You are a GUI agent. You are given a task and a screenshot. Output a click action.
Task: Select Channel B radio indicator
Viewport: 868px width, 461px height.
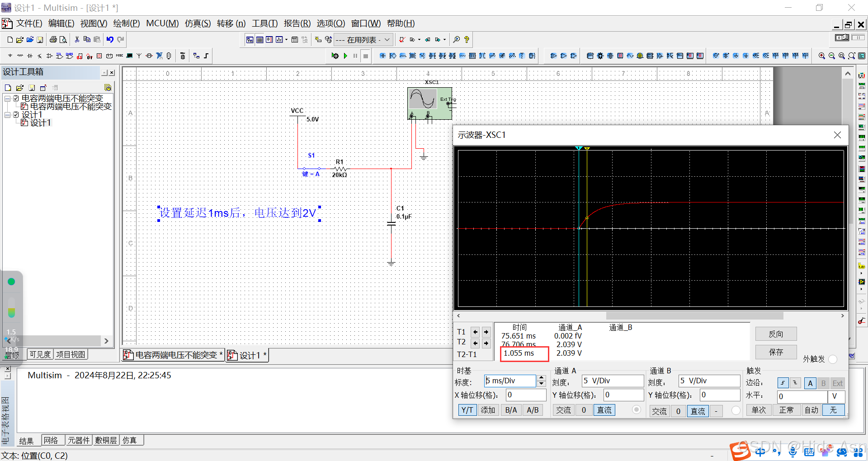coord(736,410)
